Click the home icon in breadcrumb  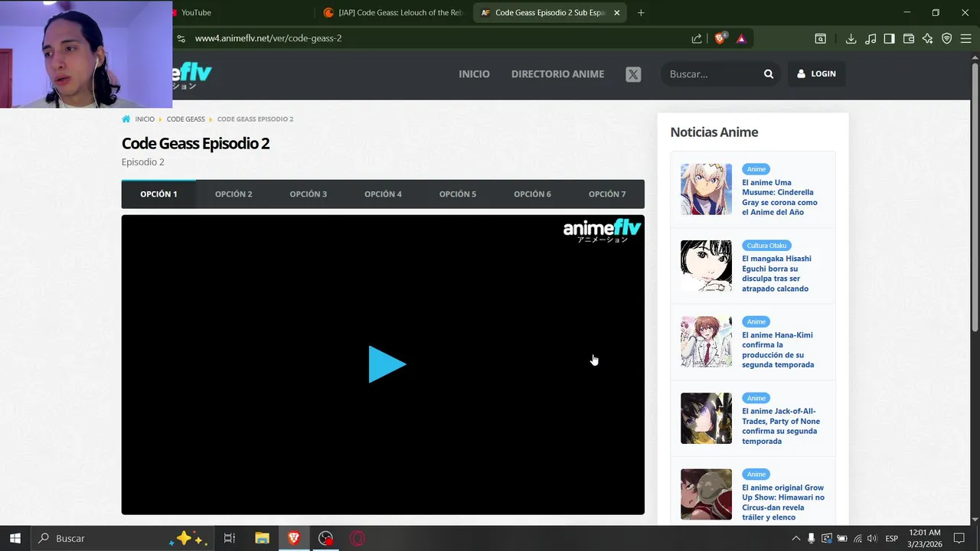pos(126,119)
